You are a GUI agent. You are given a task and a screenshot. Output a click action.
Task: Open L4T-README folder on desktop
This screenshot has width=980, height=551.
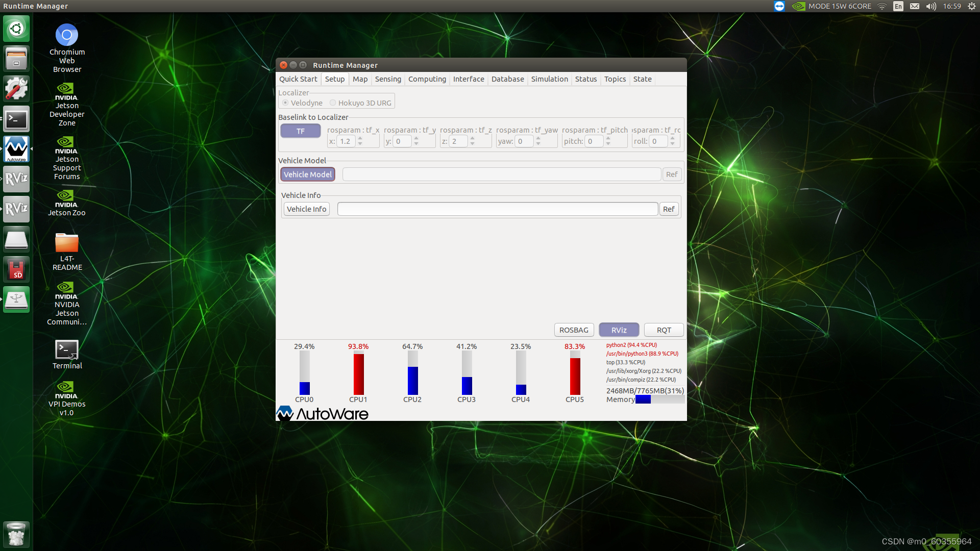(67, 243)
